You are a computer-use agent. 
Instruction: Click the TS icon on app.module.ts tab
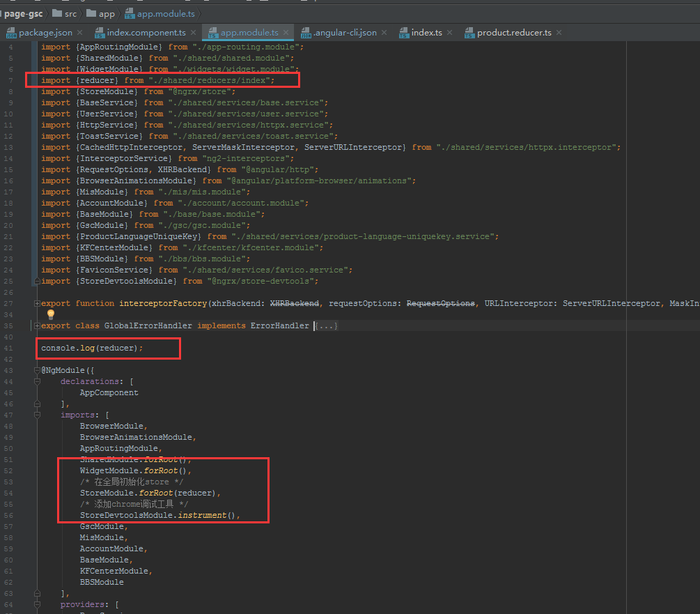pos(213,33)
